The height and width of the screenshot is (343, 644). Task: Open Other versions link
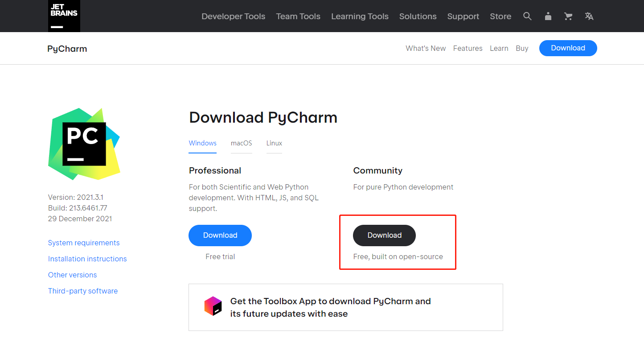[x=72, y=275]
